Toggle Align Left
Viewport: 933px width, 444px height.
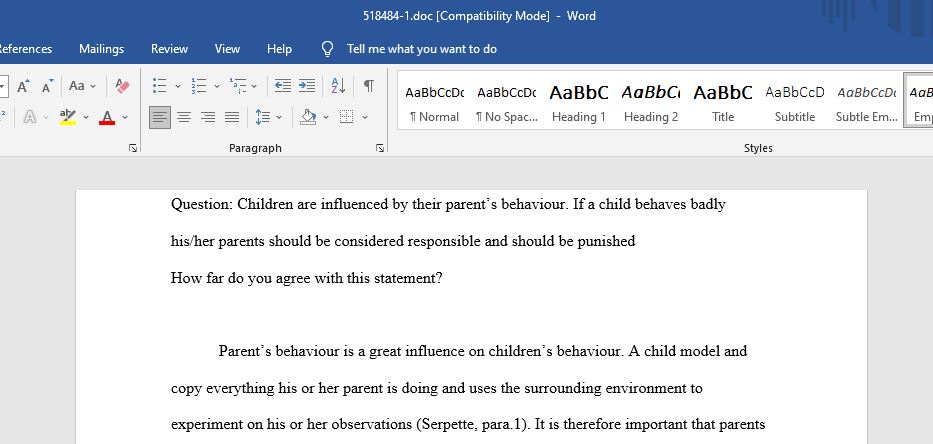click(x=159, y=117)
